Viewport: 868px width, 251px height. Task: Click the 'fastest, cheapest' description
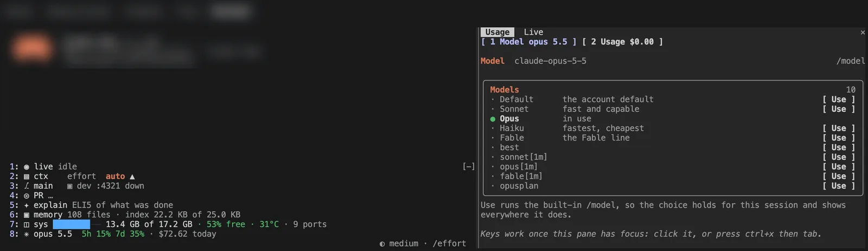(x=603, y=128)
